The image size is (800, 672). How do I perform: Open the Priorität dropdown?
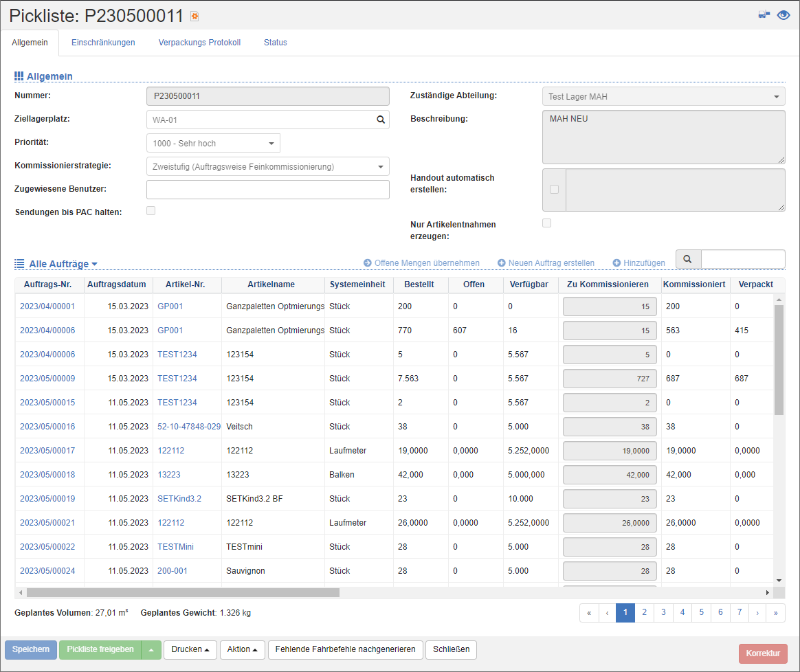213,144
